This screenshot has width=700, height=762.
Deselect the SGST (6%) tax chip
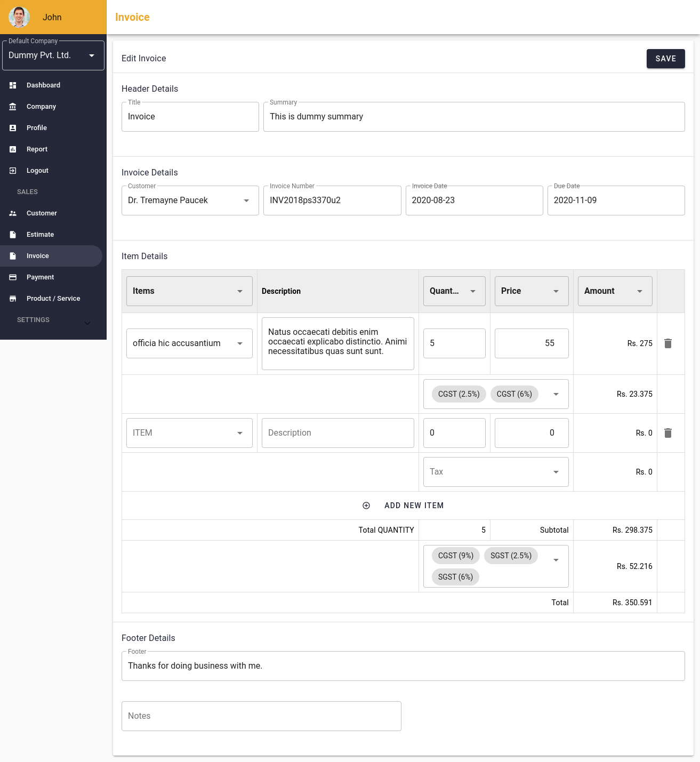point(455,576)
